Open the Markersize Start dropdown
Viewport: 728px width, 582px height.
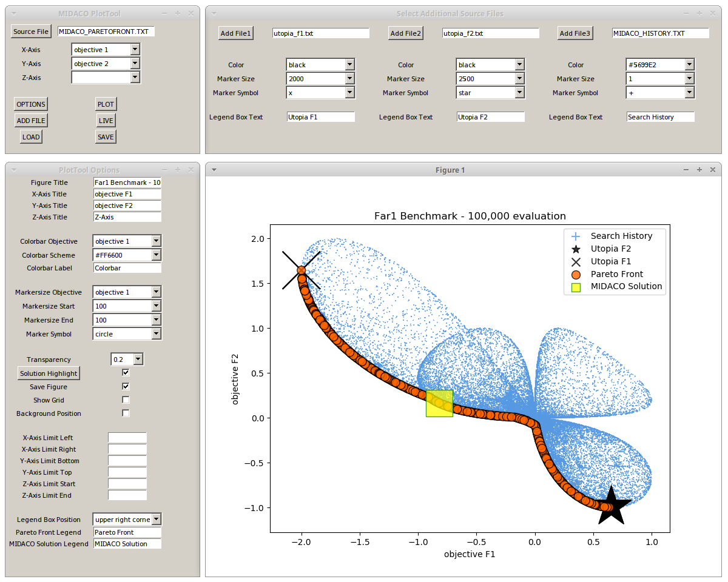[157, 306]
